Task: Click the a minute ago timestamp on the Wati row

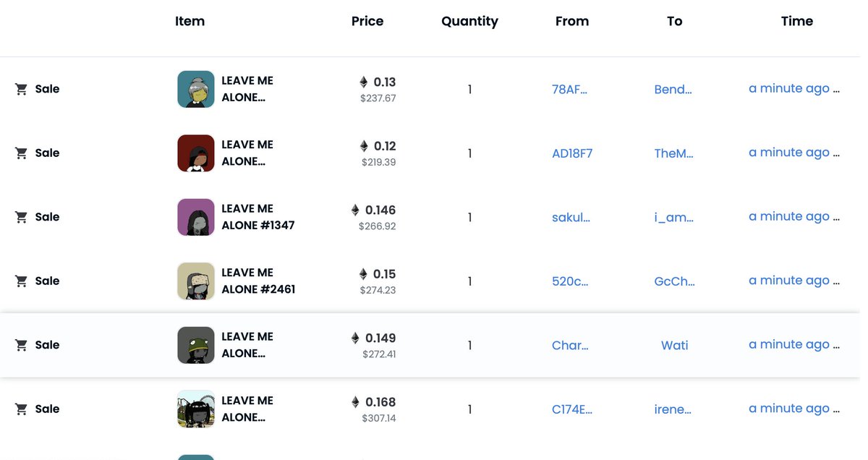Action: pos(788,344)
